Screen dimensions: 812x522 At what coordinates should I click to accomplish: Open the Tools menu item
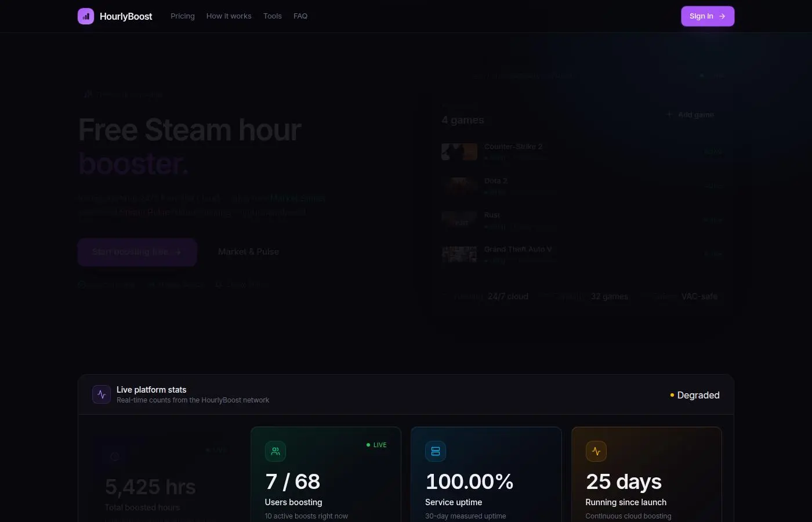273,16
